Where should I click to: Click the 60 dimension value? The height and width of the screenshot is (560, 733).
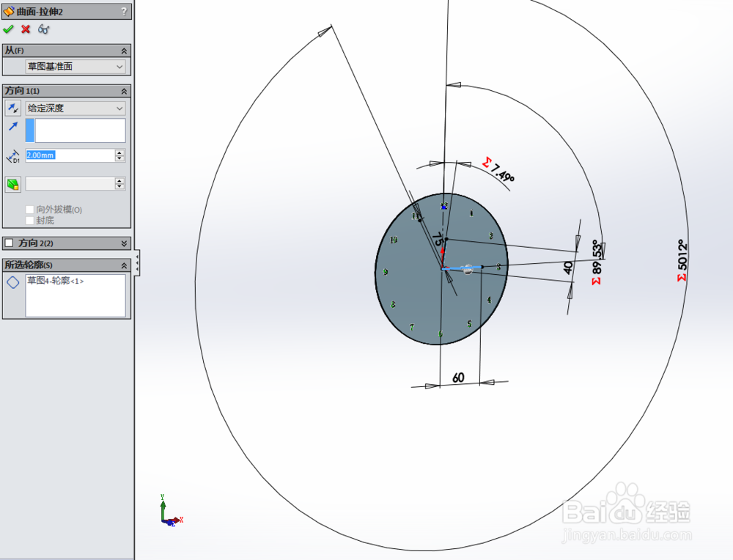pyautogui.click(x=458, y=377)
